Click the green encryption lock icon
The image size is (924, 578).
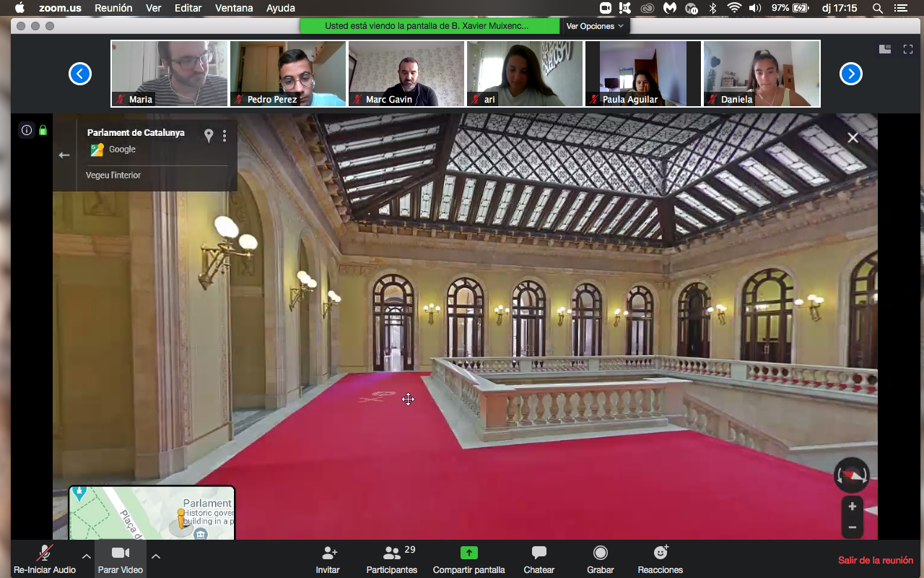43,131
